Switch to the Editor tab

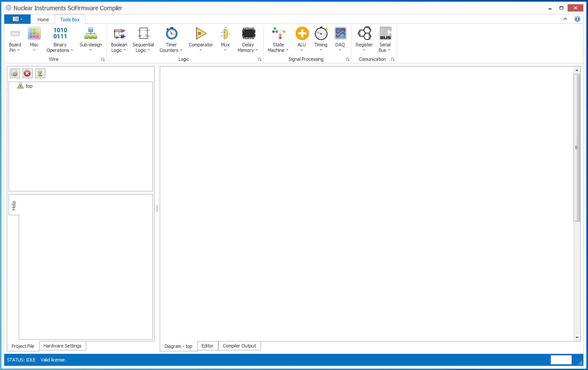(x=207, y=346)
